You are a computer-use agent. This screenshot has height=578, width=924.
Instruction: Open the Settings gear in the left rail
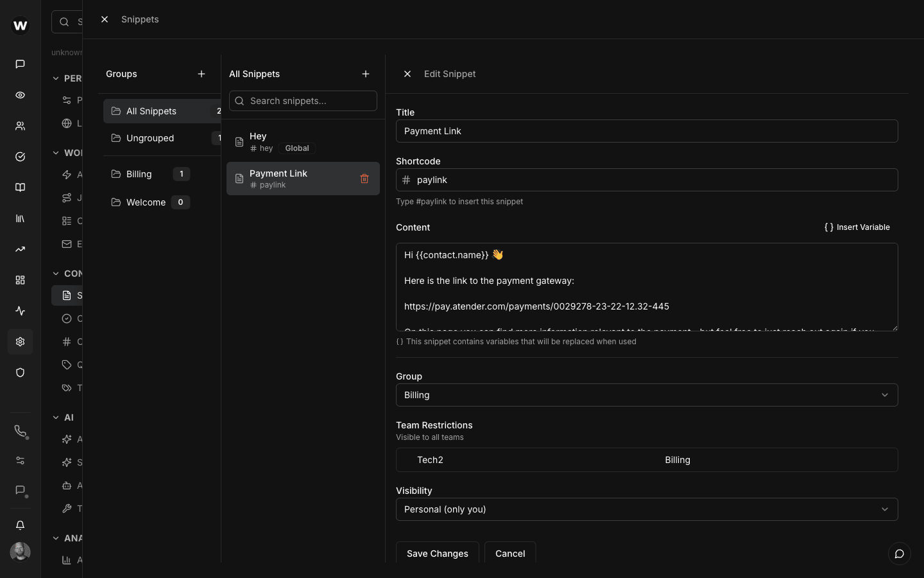20,342
